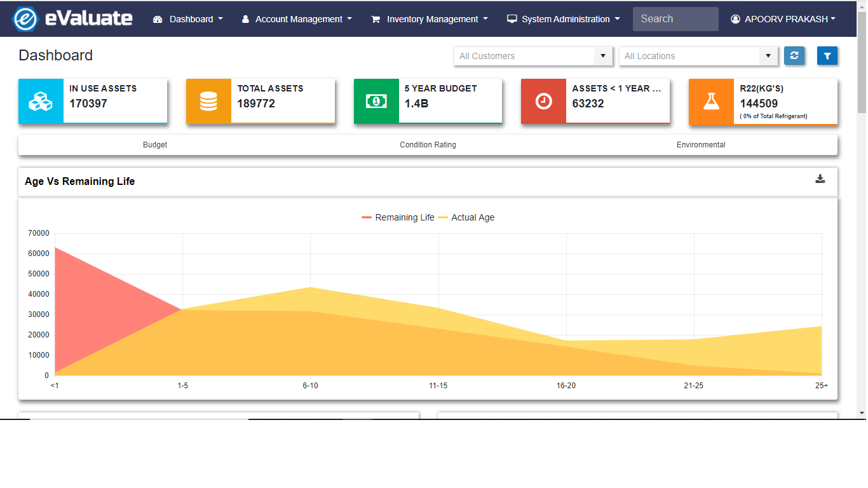Click the Assets < 1 Year clock icon
Screen dimensions: 868x488
(543, 101)
